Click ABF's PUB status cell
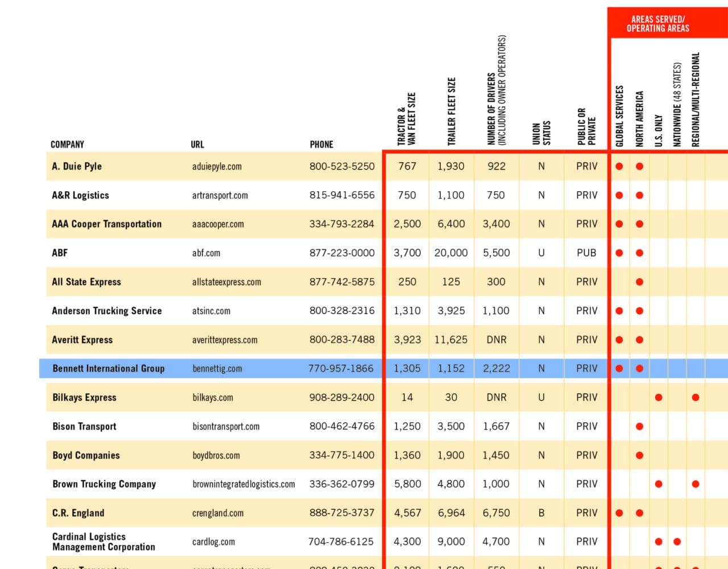The width and height of the screenshot is (728, 569). click(586, 253)
